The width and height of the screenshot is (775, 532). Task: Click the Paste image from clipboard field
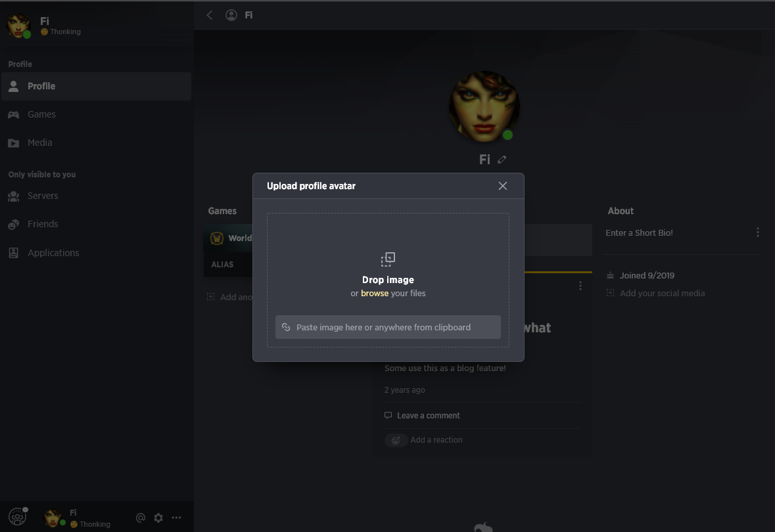point(388,327)
